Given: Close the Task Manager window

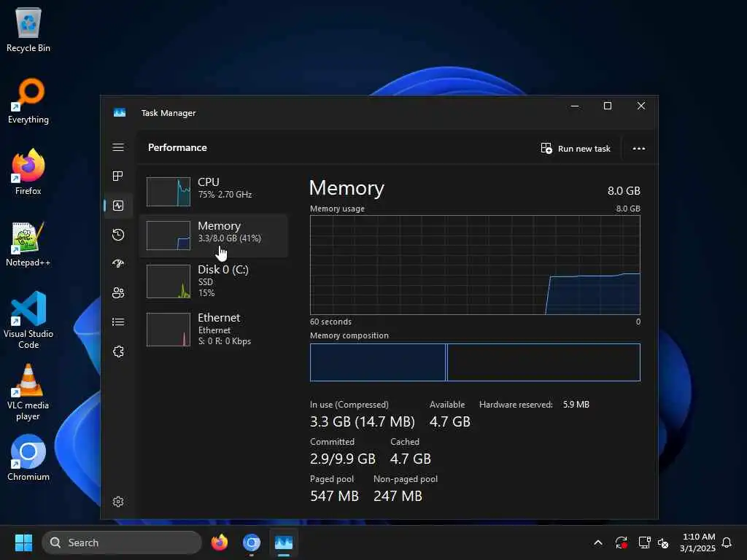Looking at the screenshot, I should pyautogui.click(x=641, y=106).
